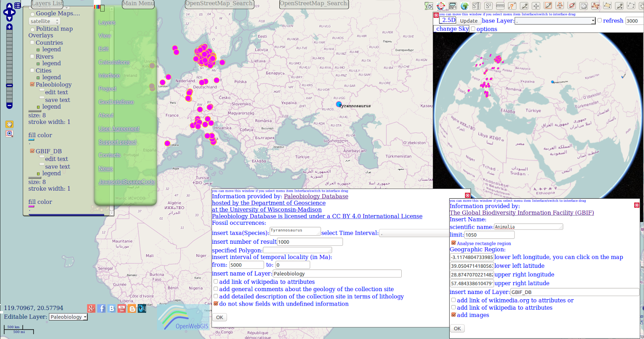Uncheck 'Analyse rectangle region' checkbox
Image resolution: width=644 pixels, height=339 pixels.
454,243
